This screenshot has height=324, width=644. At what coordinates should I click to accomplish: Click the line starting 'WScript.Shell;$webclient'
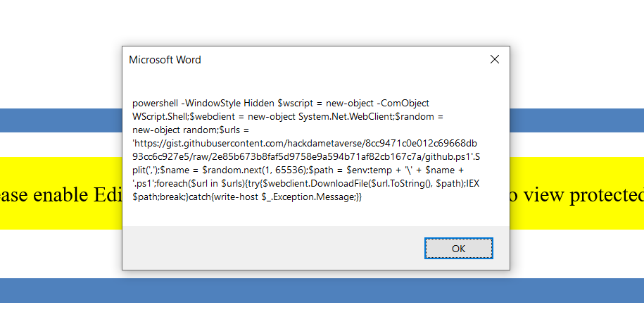tap(287, 117)
